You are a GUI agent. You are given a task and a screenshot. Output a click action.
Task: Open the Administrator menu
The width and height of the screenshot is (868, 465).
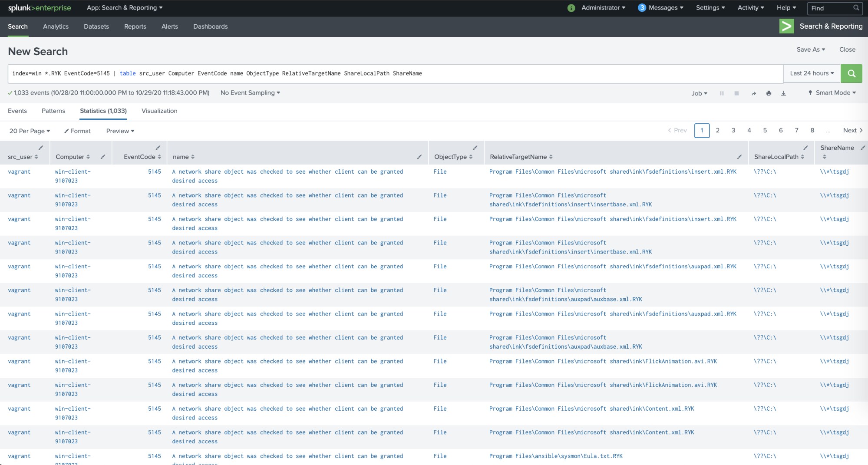coord(603,8)
